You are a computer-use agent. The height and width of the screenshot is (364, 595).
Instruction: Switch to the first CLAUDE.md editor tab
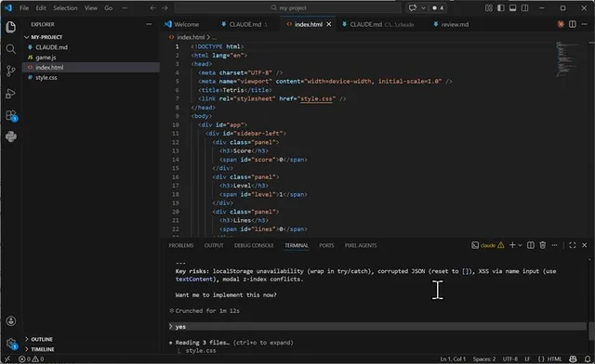(245, 24)
